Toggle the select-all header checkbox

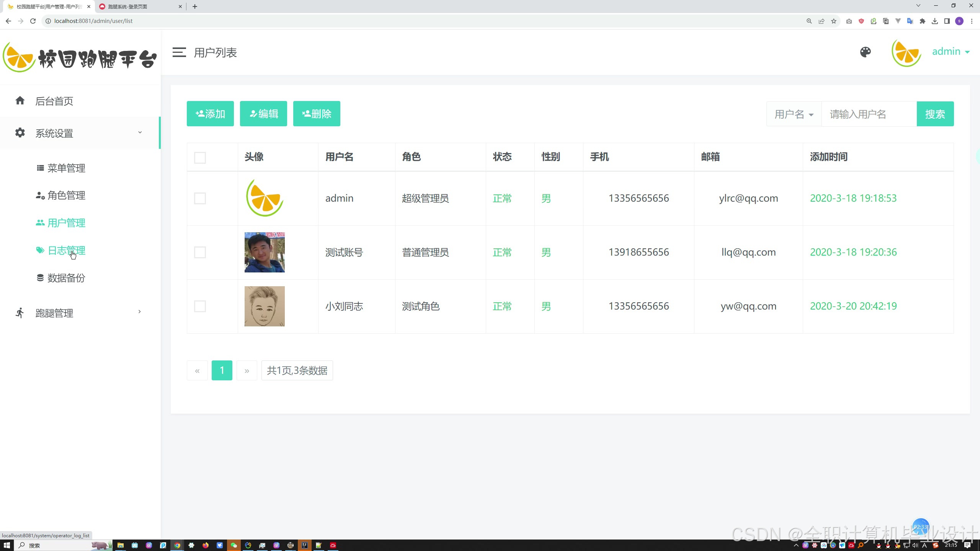pyautogui.click(x=200, y=157)
